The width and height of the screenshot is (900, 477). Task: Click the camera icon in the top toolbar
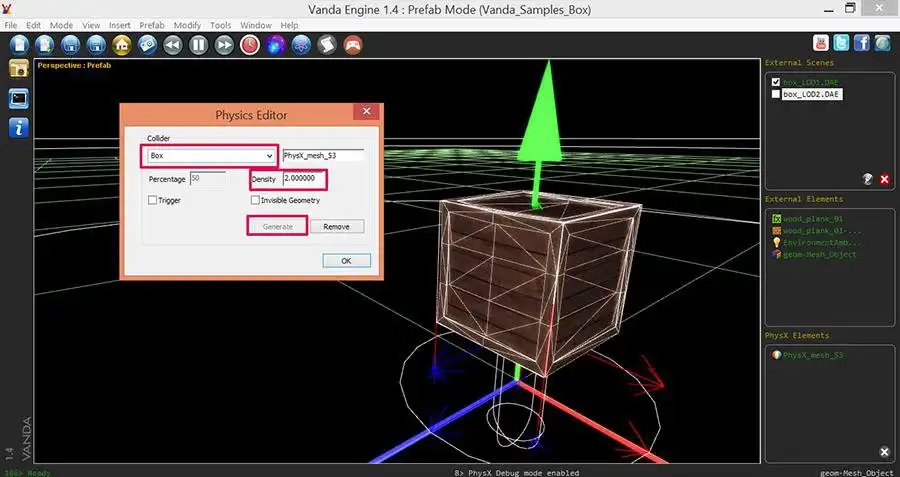click(x=147, y=44)
